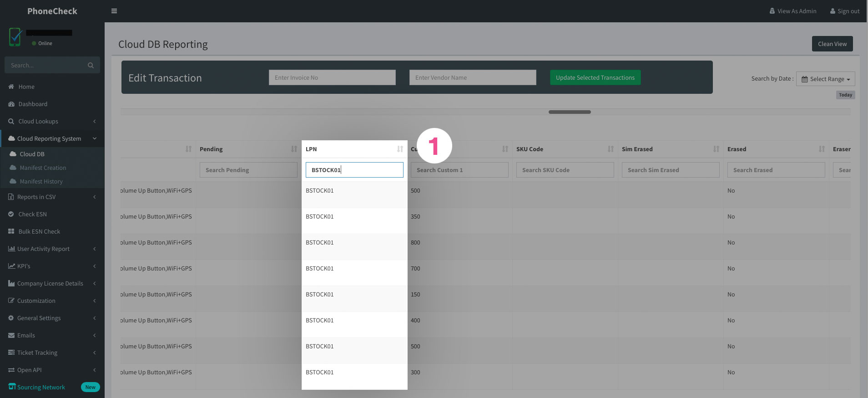Click the Cloud Reporting System cloud icon
868x398 pixels.
coord(12,138)
